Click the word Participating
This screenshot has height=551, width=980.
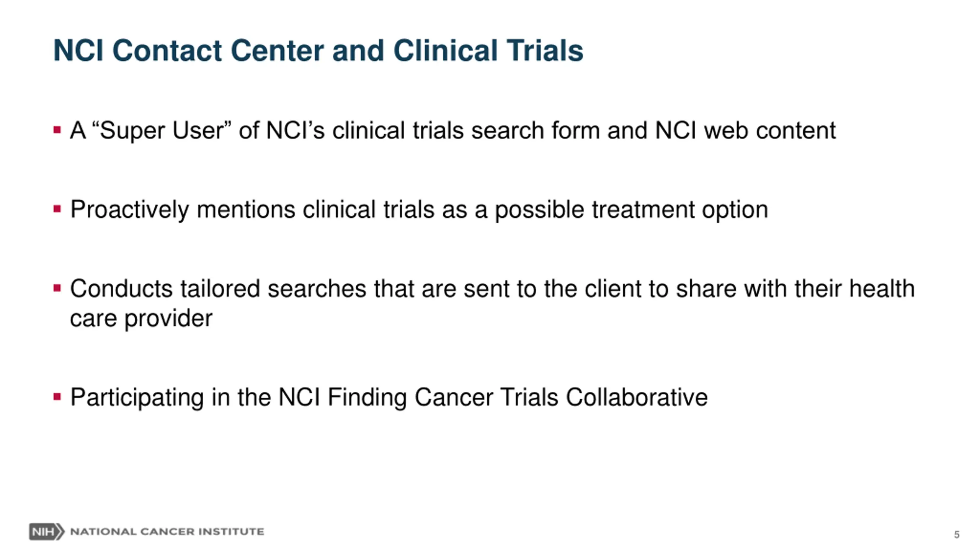[137, 398]
